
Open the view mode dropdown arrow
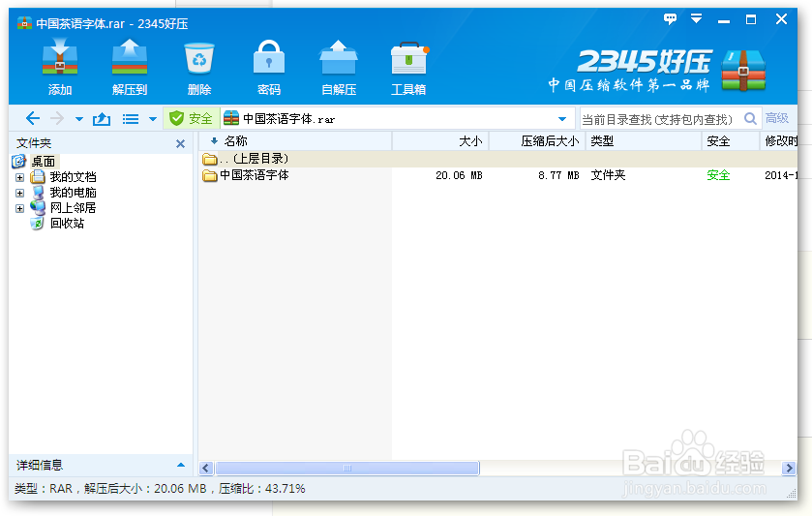153,119
